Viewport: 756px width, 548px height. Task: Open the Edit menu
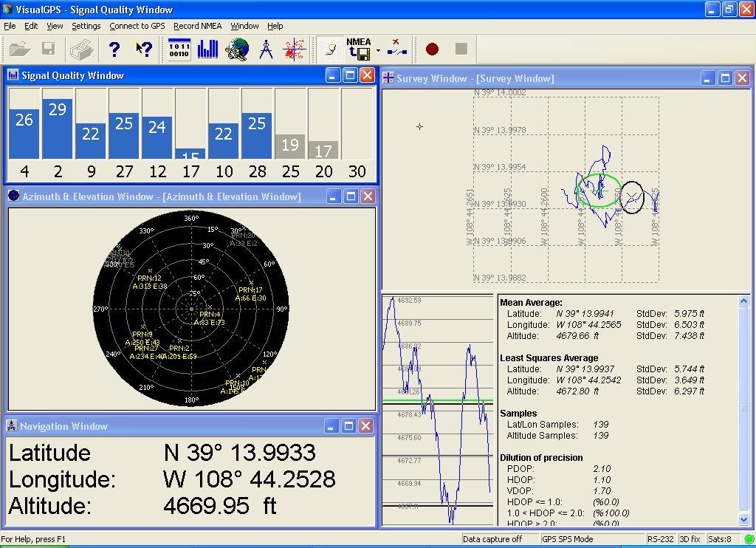coord(31,26)
